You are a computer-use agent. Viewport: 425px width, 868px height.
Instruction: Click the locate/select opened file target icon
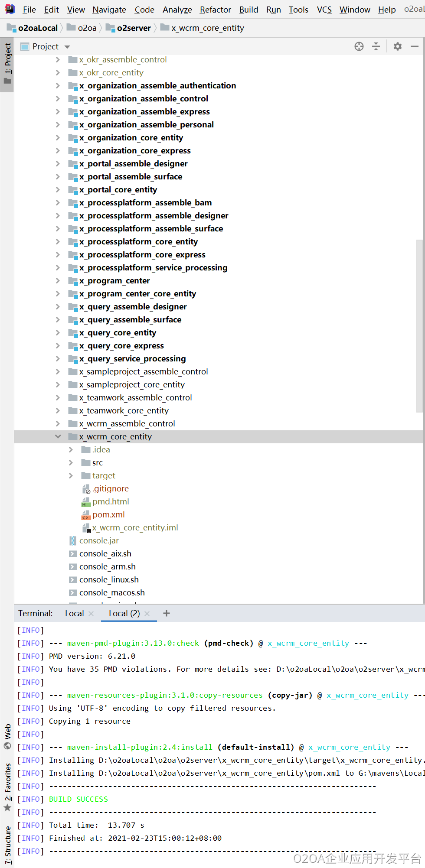[x=359, y=46]
